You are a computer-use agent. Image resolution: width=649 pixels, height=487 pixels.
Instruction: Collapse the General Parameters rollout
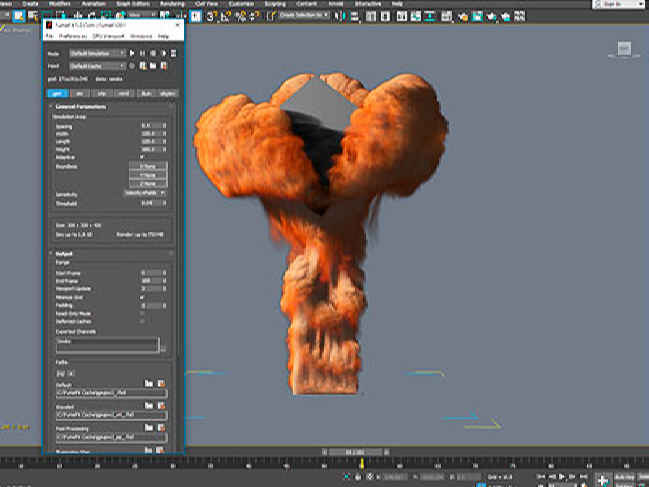click(x=82, y=105)
